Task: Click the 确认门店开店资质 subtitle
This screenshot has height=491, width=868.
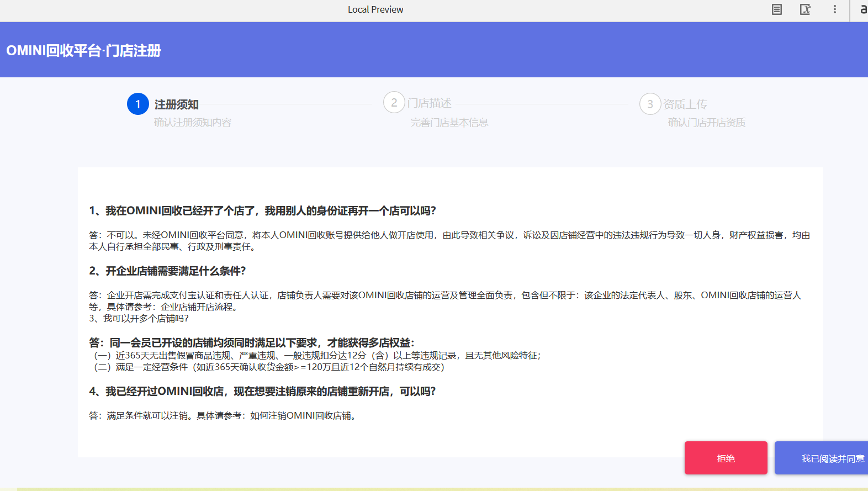Action: pyautogui.click(x=707, y=123)
